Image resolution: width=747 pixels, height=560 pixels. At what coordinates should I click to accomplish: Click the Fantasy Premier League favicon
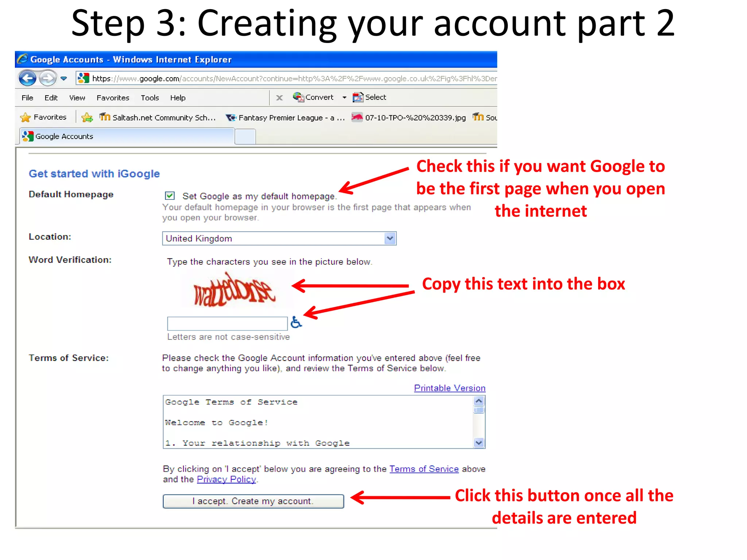tap(231, 118)
